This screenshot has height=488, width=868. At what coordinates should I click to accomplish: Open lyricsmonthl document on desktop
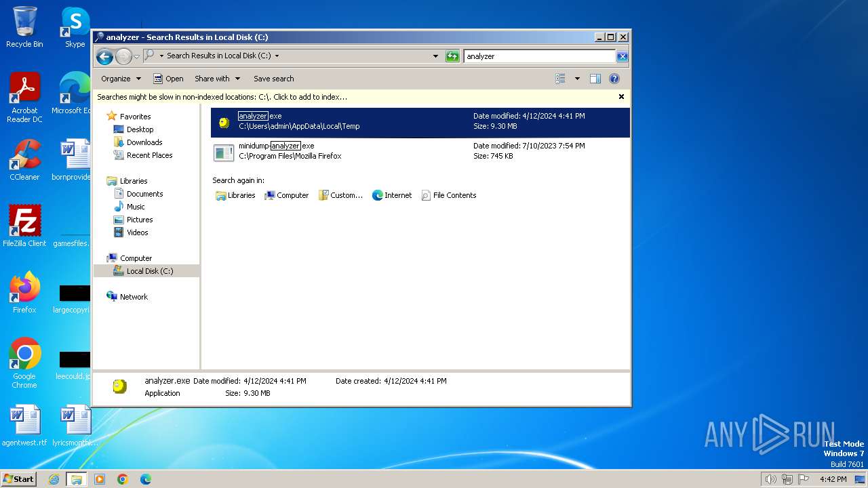75,426
